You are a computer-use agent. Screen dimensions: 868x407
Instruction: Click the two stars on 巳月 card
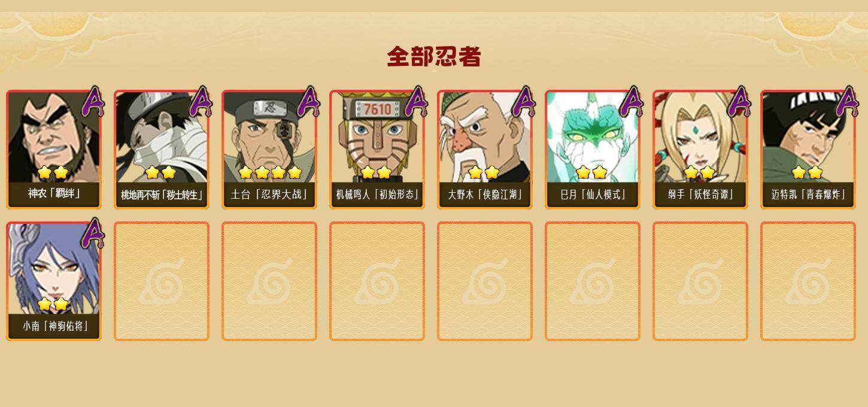pos(591,172)
